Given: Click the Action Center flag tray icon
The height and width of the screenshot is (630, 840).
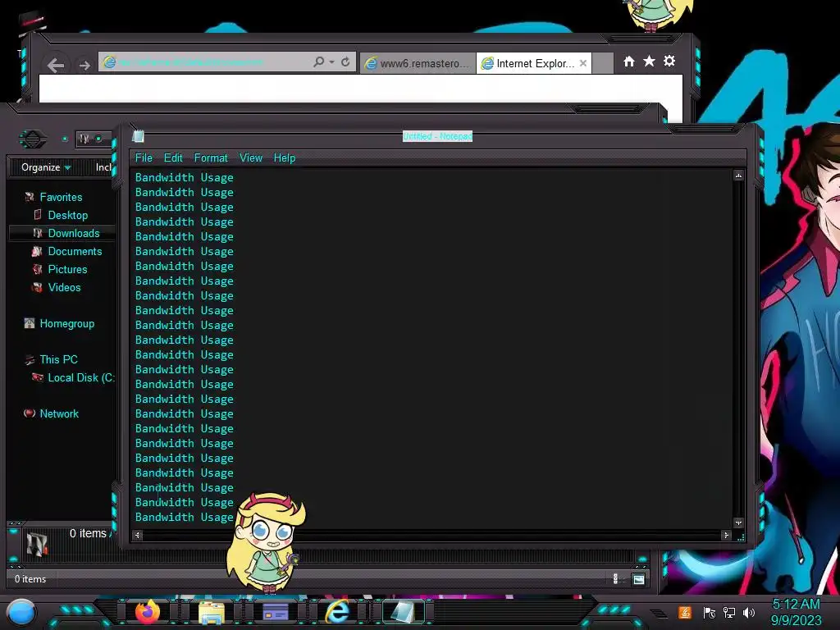Looking at the screenshot, I should click(710, 613).
